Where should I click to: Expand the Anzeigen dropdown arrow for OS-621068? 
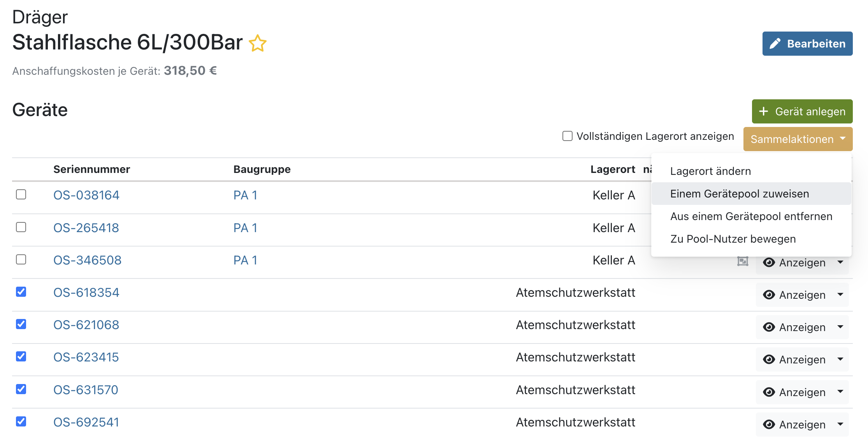tap(841, 327)
